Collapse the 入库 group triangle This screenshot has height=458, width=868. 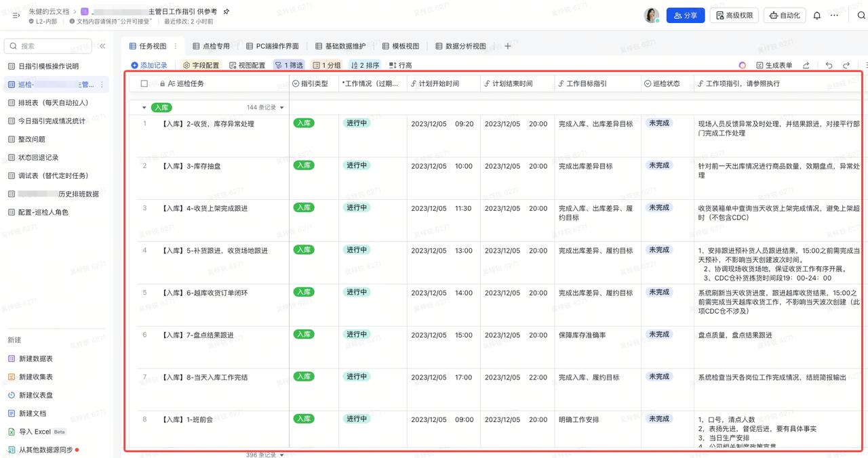[x=144, y=108]
